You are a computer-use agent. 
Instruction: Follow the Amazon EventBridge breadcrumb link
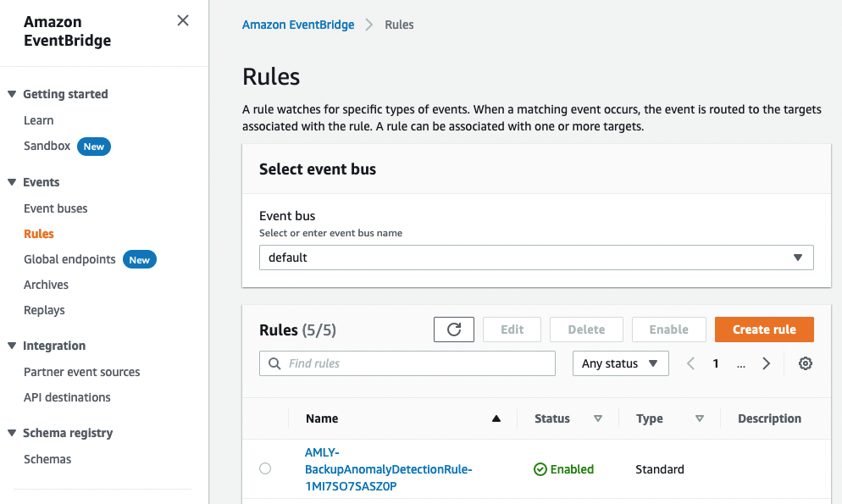(x=298, y=25)
